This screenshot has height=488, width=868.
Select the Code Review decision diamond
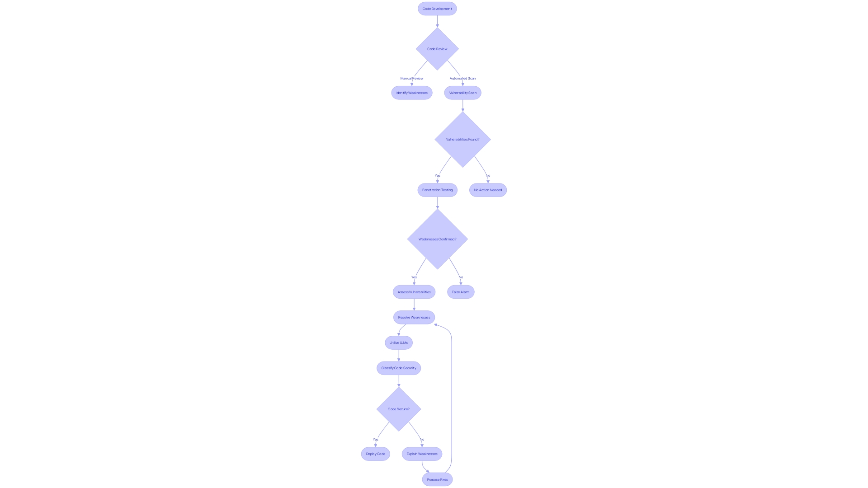pos(437,49)
